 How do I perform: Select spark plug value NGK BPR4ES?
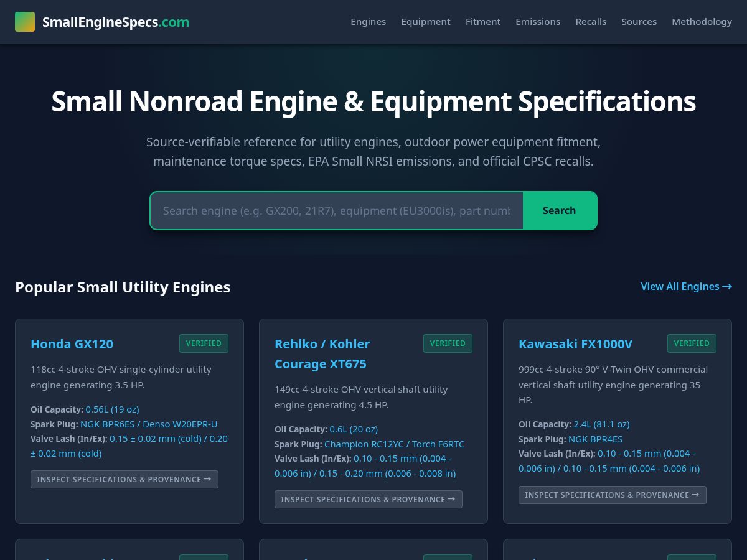[x=596, y=439]
